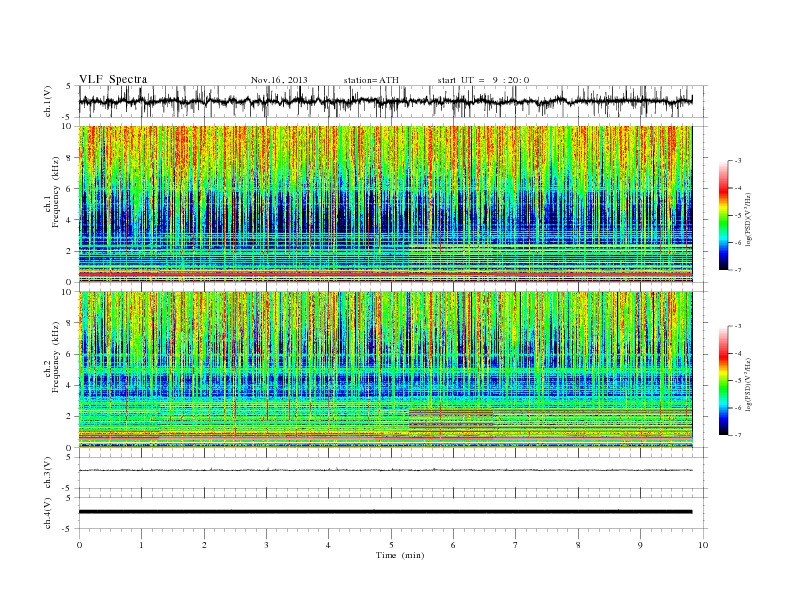The image size is (792, 612).
Task: Click time-axis tick label '10' at bottom right
Action: pos(703,545)
